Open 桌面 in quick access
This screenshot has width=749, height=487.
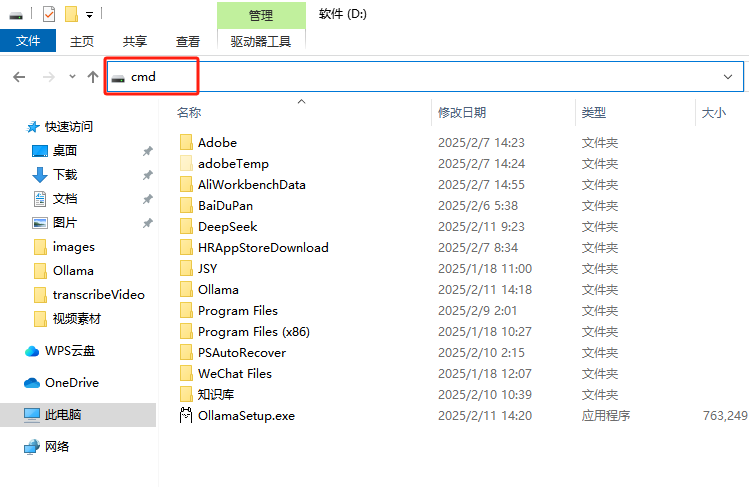tap(64, 150)
